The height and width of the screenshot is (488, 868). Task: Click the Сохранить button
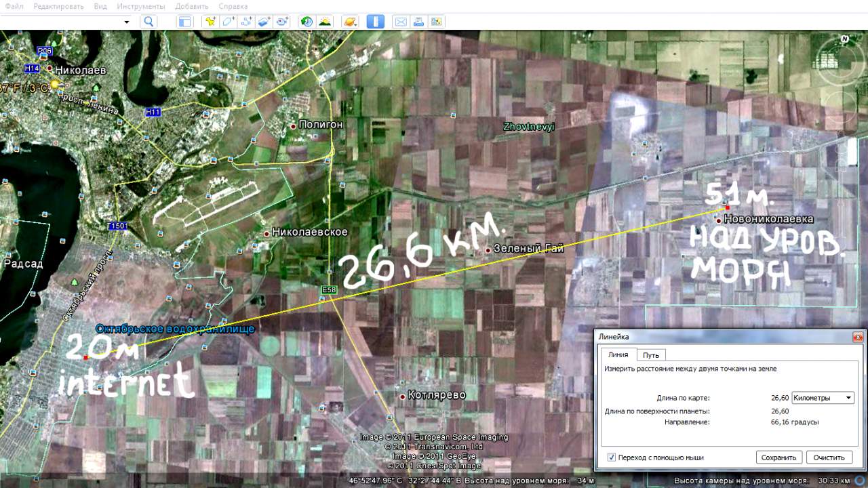coord(779,457)
